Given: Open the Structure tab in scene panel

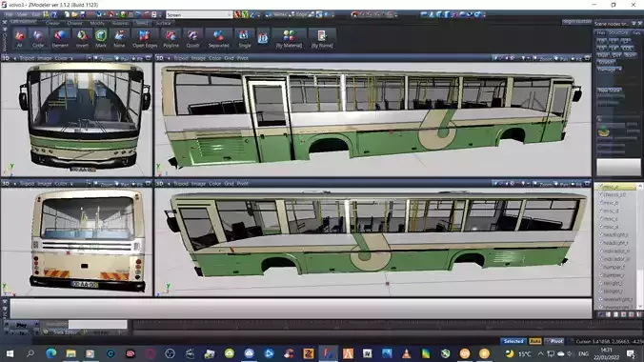Looking at the screenshot, I should (x=618, y=32).
